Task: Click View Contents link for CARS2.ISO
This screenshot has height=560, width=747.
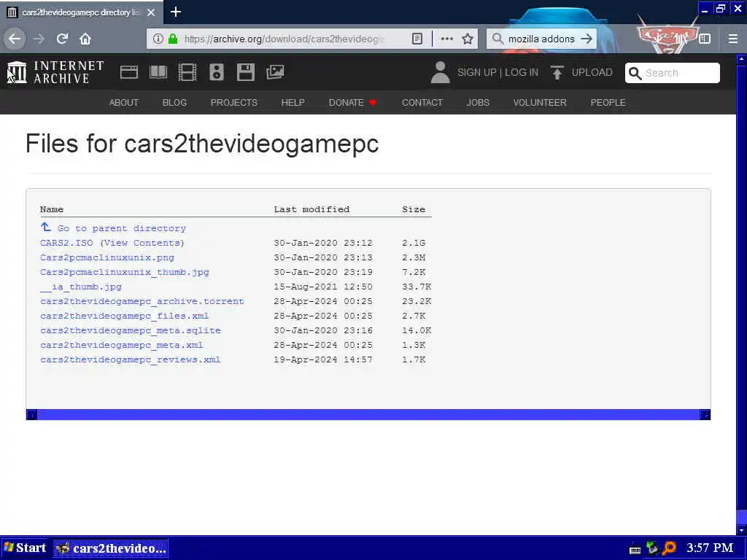Action: [142, 243]
